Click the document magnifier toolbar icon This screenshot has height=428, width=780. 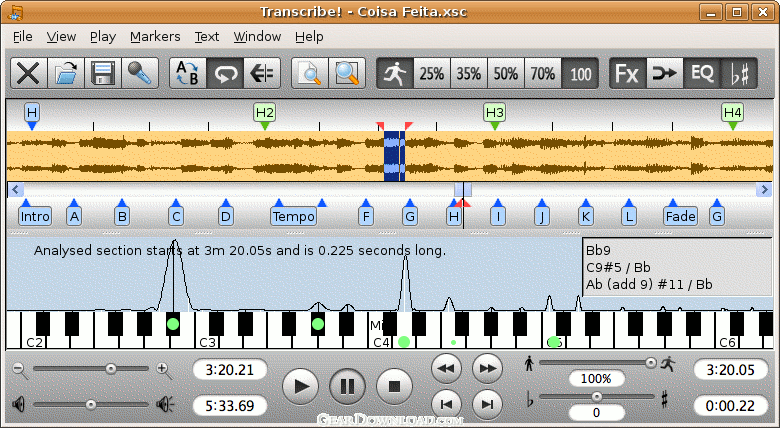coord(310,74)
